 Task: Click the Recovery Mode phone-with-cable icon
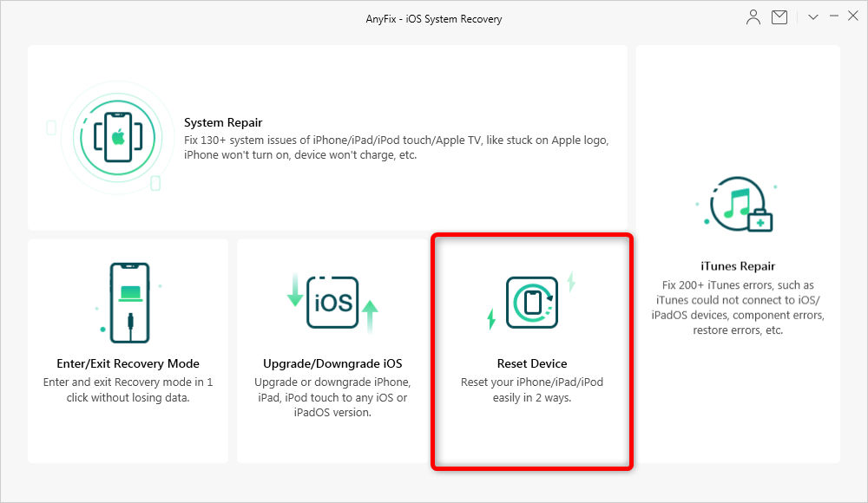(129, 303)
